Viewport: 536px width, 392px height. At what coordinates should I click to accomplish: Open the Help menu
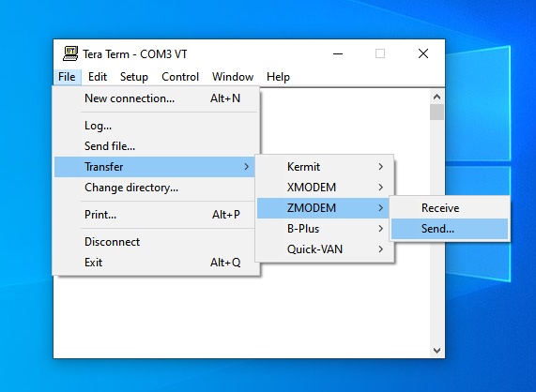(278, 77)
